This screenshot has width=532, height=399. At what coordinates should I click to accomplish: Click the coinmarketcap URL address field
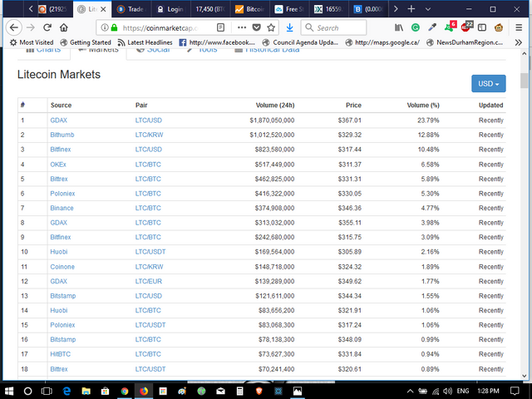click(160, 27)
